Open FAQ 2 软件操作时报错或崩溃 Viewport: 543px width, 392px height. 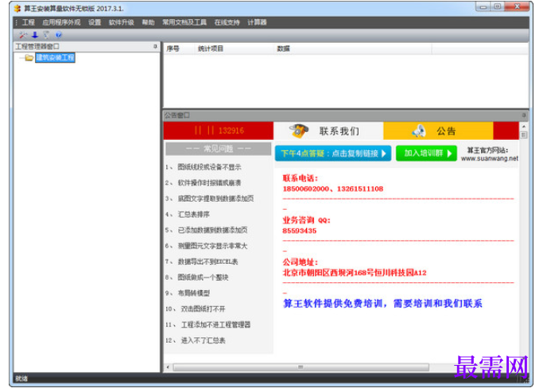(x=204, y=183)
